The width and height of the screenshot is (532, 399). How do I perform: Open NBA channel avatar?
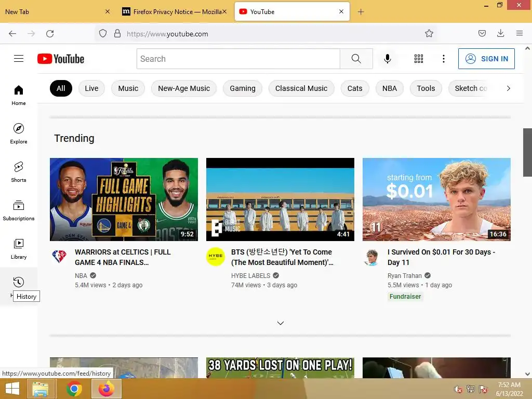tap(59, 257)
